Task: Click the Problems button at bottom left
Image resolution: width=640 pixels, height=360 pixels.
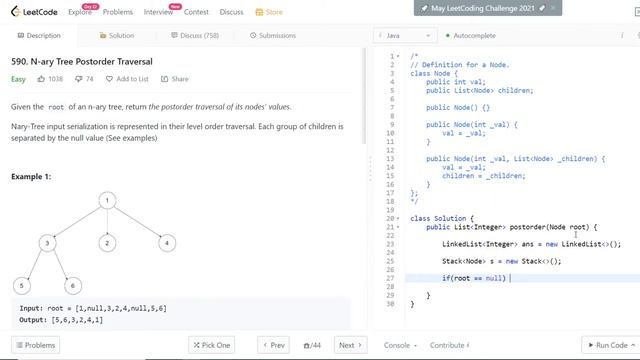Action: [36, 345]
